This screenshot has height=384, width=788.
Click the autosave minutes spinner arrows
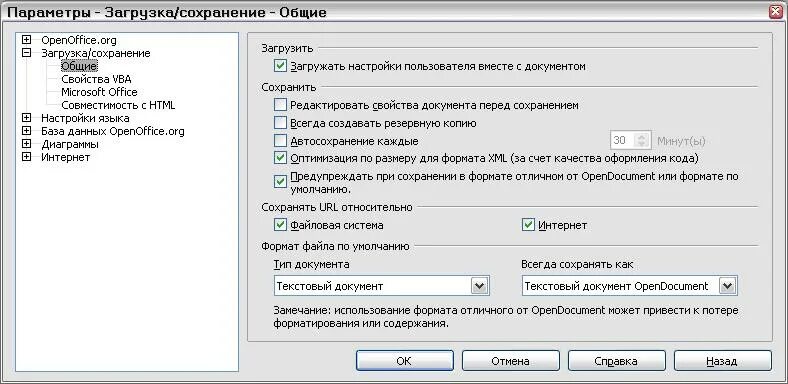coord(642,141)
